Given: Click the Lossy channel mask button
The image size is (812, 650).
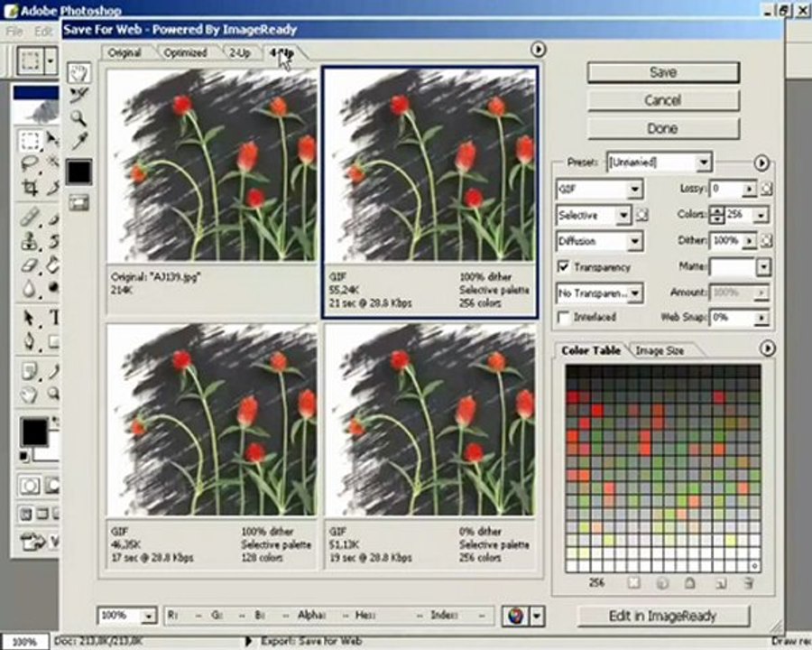Looking at the screenshot, I should coord(767,190).
